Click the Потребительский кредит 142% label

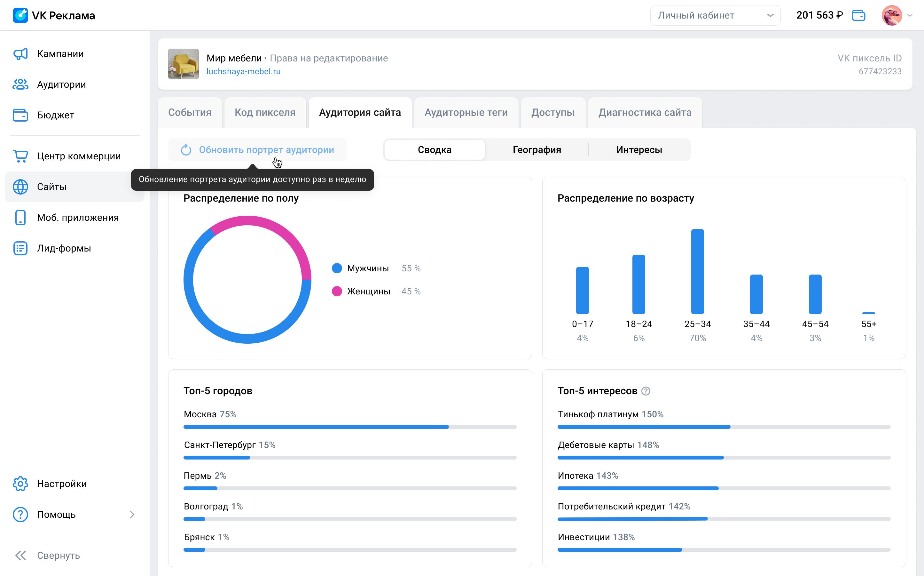tap(624, 507)
